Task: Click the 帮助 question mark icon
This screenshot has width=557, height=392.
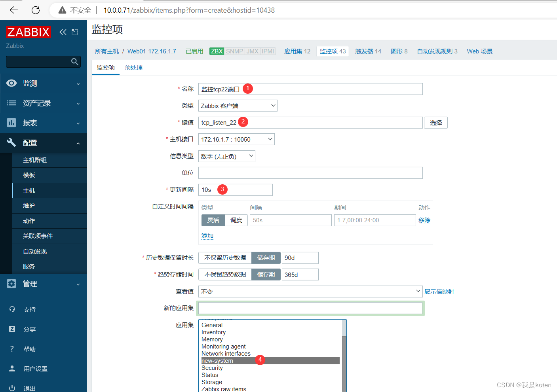Action: 12,349
